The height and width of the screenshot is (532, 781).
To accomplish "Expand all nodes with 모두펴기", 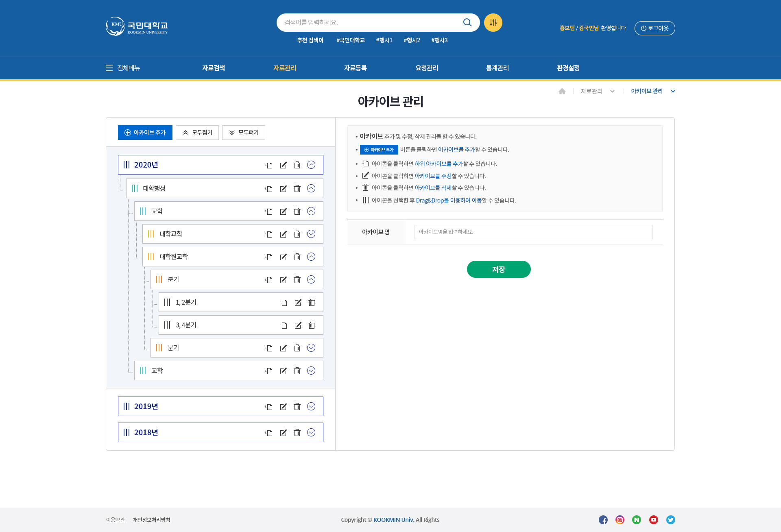I will pos(243,132).
